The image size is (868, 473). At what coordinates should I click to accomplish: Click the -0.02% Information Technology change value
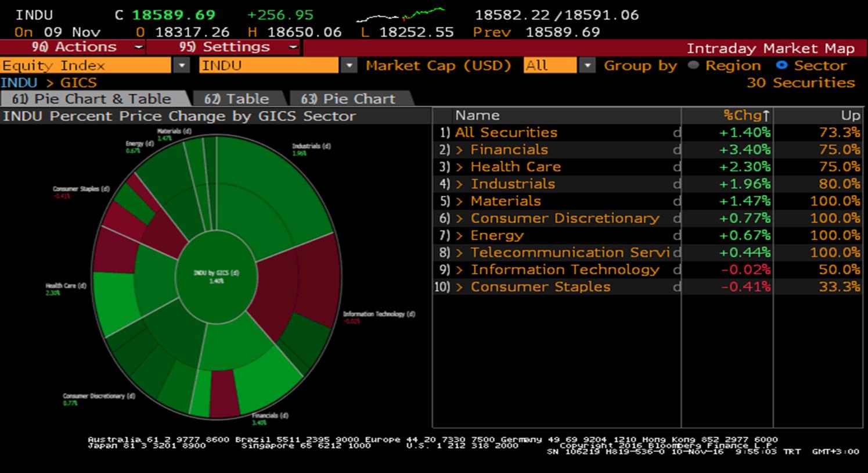pyautogui.click(x=746, y=270)
